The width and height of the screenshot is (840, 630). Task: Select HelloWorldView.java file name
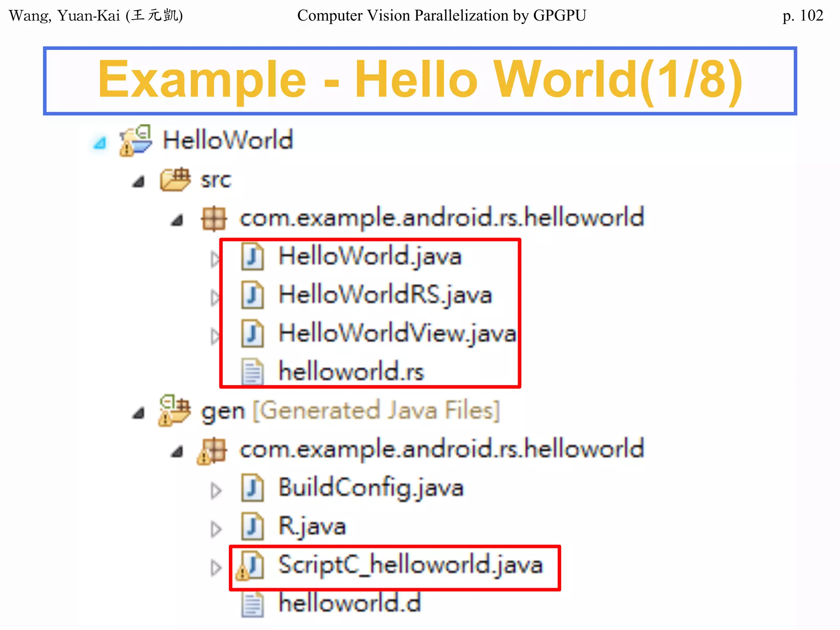click(x=397, y=333)
